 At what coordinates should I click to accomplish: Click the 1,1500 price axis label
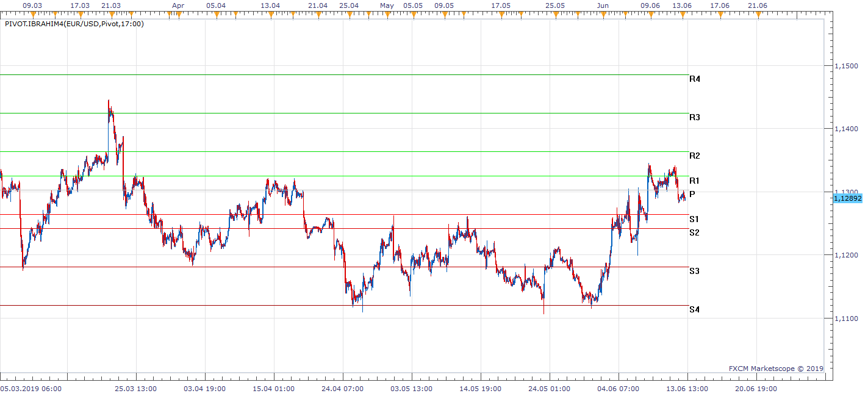coord(847,66)
